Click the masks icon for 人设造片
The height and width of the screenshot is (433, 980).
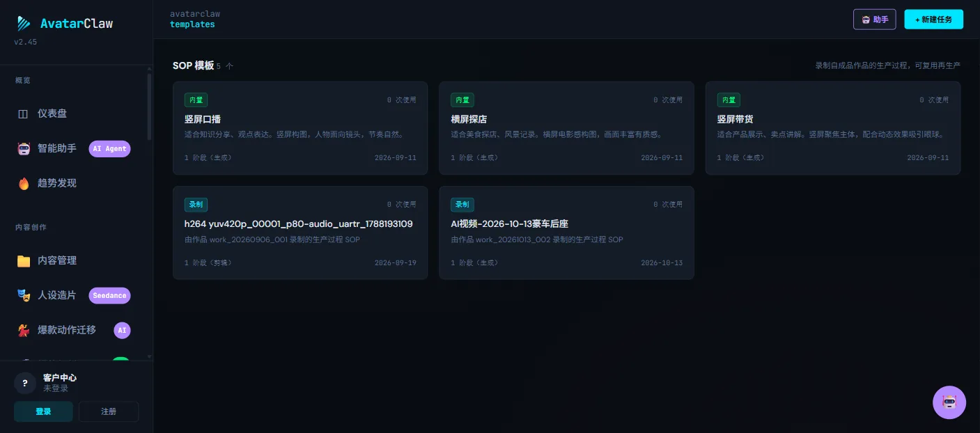pyautogui.click(x=24, y=295)
